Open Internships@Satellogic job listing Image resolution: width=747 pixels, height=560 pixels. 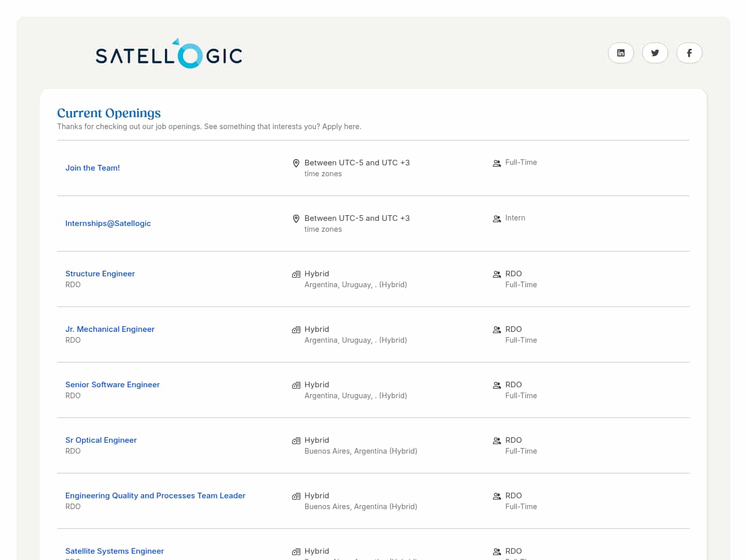point(108,223)
